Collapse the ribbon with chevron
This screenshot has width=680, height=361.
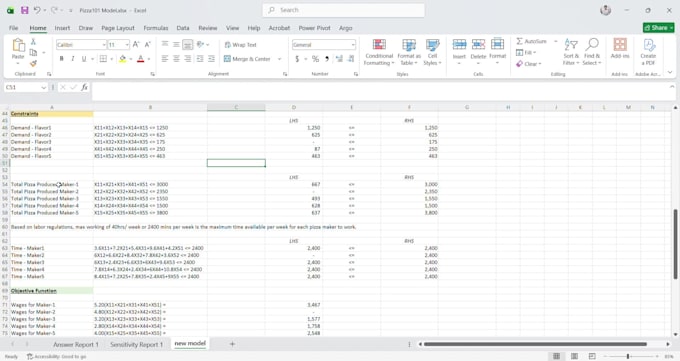click(670, 72)
